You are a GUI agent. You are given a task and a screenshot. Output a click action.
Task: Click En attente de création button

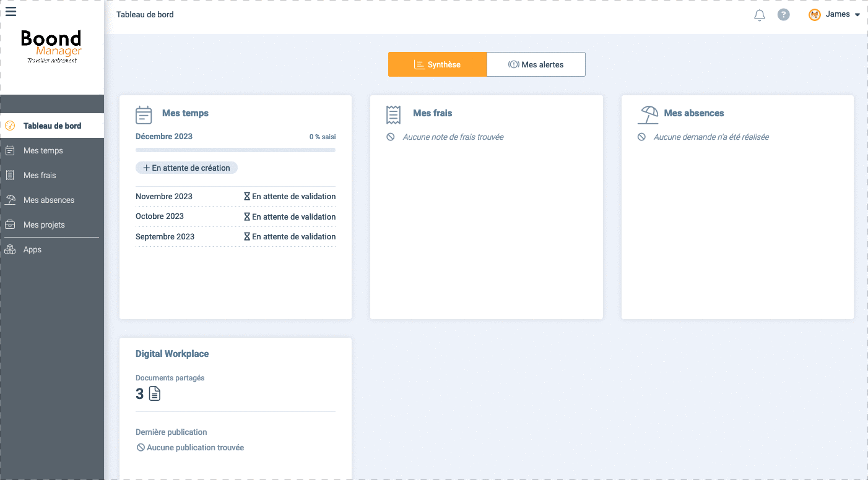(x=186, y=168)
